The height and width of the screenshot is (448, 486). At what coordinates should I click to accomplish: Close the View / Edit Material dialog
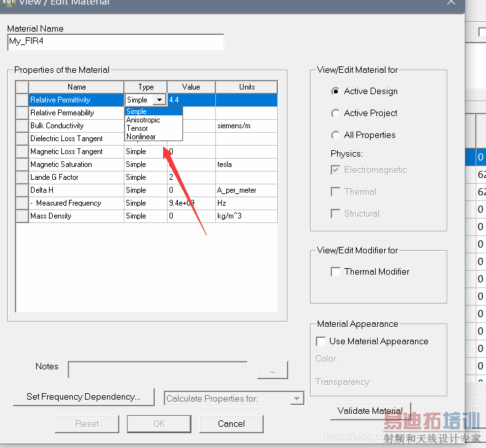click(451, 3)
